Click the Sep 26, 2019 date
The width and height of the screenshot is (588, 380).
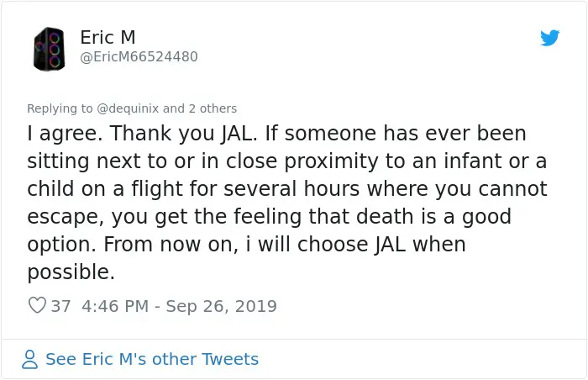click(x=221, y=306)
